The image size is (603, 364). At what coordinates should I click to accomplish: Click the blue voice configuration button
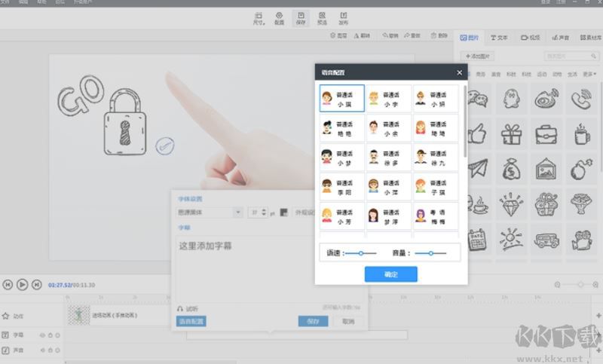pos(191,321)
